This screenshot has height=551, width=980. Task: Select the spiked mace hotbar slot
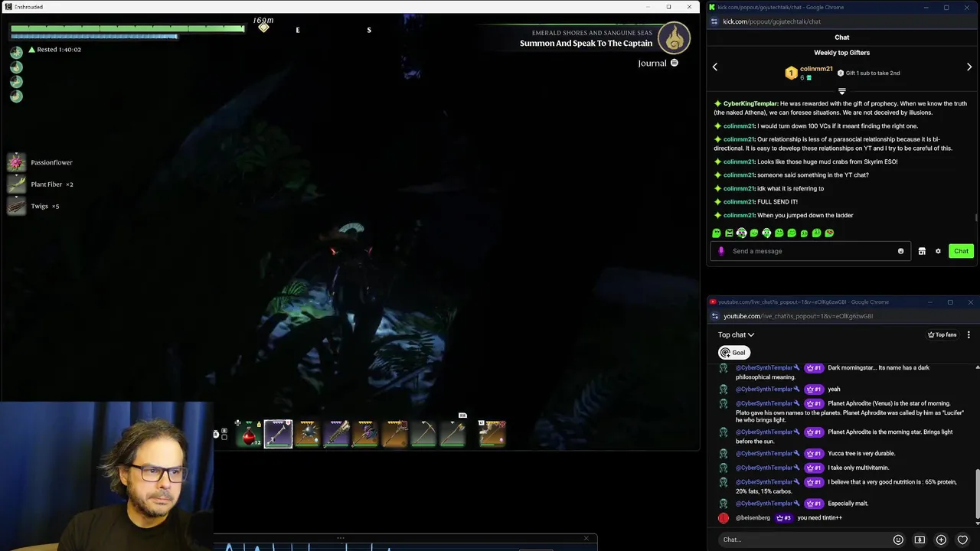click(308, 434)
